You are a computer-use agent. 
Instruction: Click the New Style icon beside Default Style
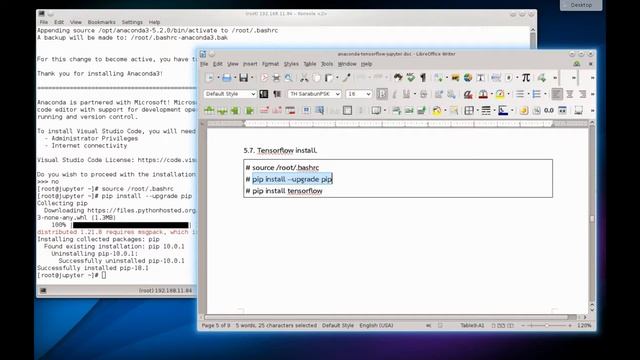pos(277,94)
